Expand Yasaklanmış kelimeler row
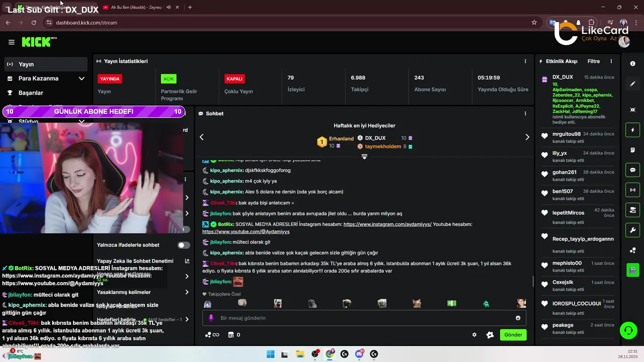 pyautogui.click(x=143, y=292)
